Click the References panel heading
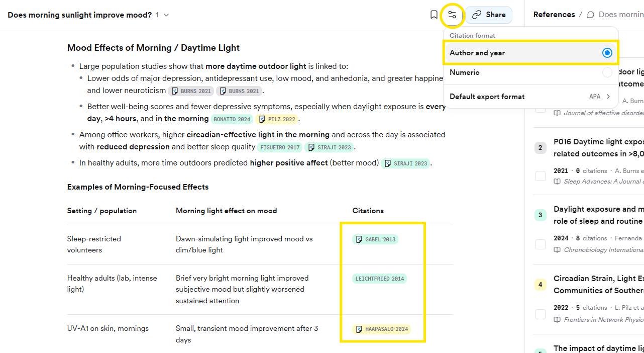Viewport: 644px width, 353px height. (554, 15)
